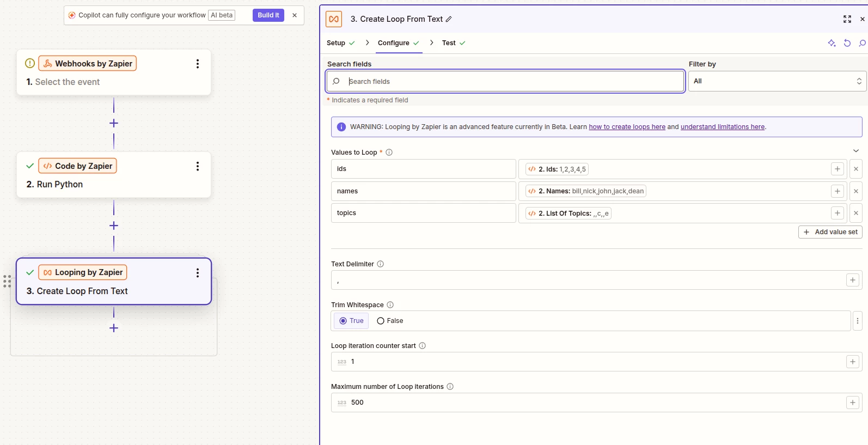
Task: Open the info tooltip for Values to Loop
Action: [389, 153]
